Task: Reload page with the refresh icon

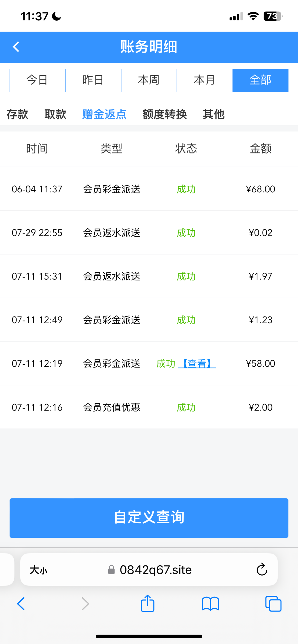Action: (x=261, y=569)
